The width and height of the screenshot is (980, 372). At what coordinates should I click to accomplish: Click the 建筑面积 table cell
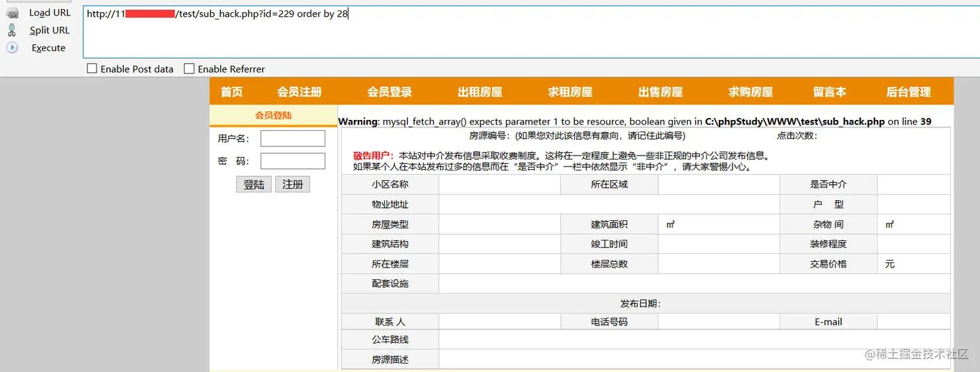tap(609, 224)
